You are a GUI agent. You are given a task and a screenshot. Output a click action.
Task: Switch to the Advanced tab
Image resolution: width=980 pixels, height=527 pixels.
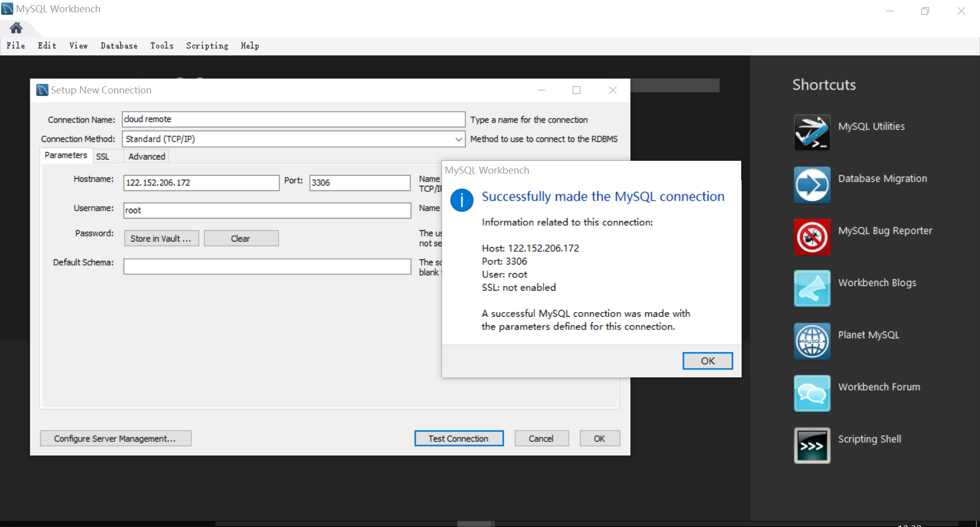point(146,157)
